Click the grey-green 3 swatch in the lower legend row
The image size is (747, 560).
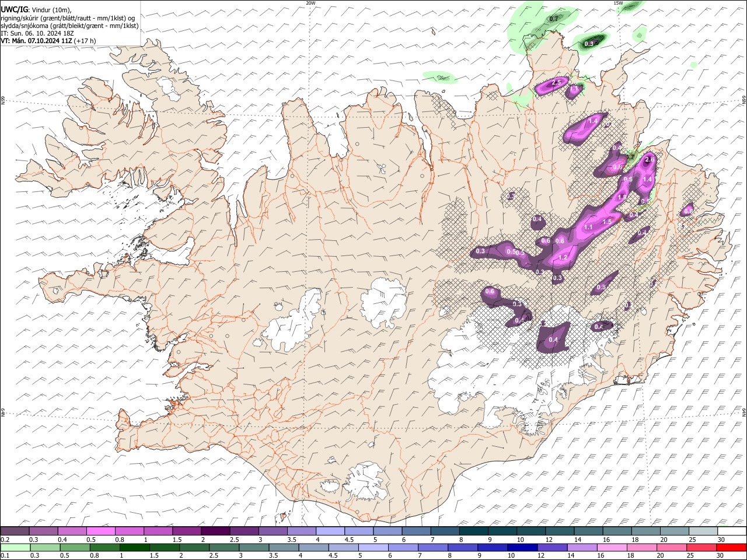(253, 548)
